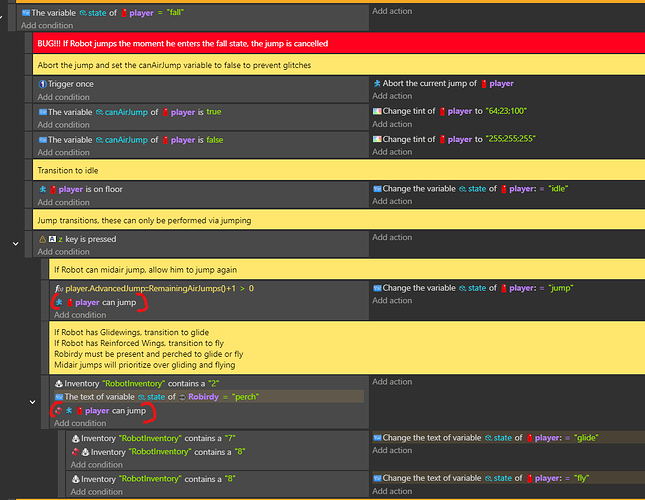Click the tint icon of the "64;23;100" action
The width and height of the screenshot is (645, 500).
(377, 112)
